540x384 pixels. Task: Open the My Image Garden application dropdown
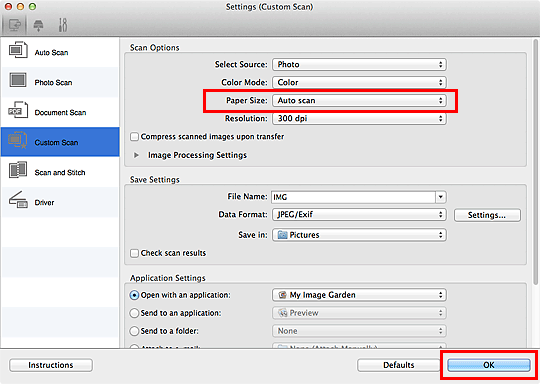[x=359, y=295]
